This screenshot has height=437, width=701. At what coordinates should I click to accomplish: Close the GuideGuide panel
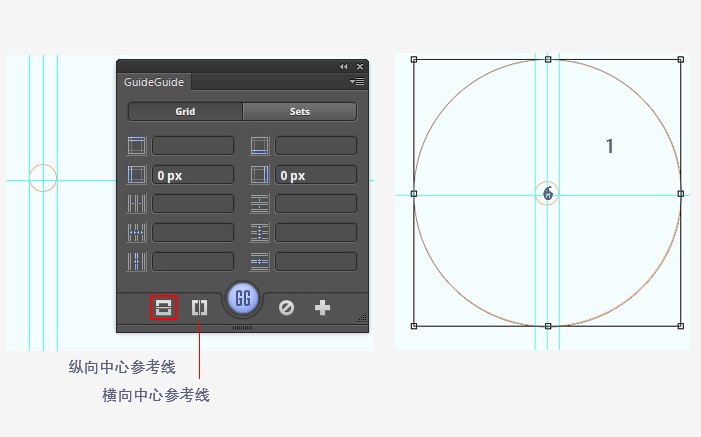[360, 66]
